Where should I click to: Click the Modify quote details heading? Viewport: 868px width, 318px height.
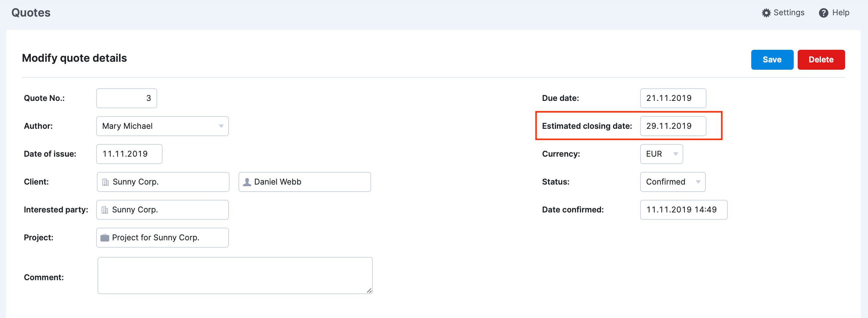click(x=75, y=58)
